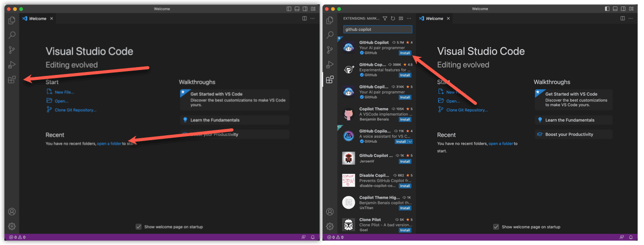Click the filter extensions funnel icon
Image resolution: width=644 pixels, height=245 pixels.
[385, 19]
